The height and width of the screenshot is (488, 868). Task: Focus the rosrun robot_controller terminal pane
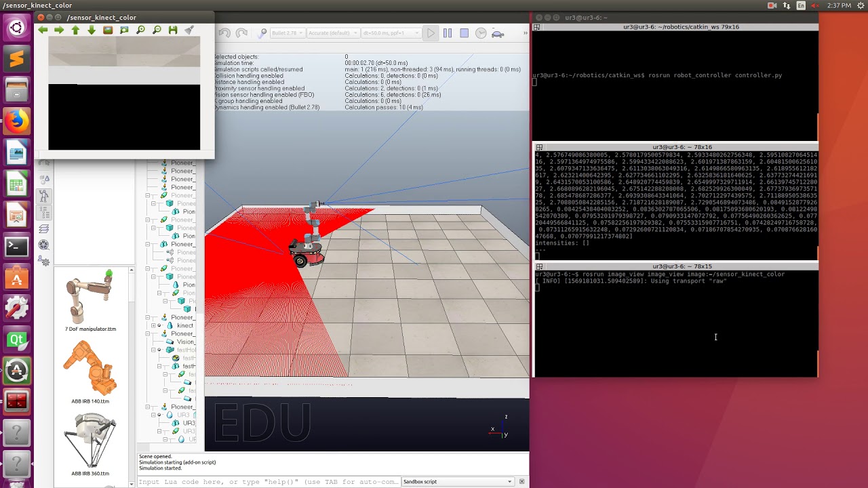tap(675, 86)
